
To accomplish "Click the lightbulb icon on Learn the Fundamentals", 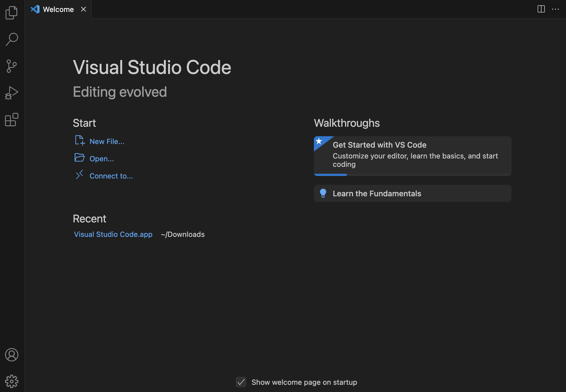I will (x=323, y=193).
